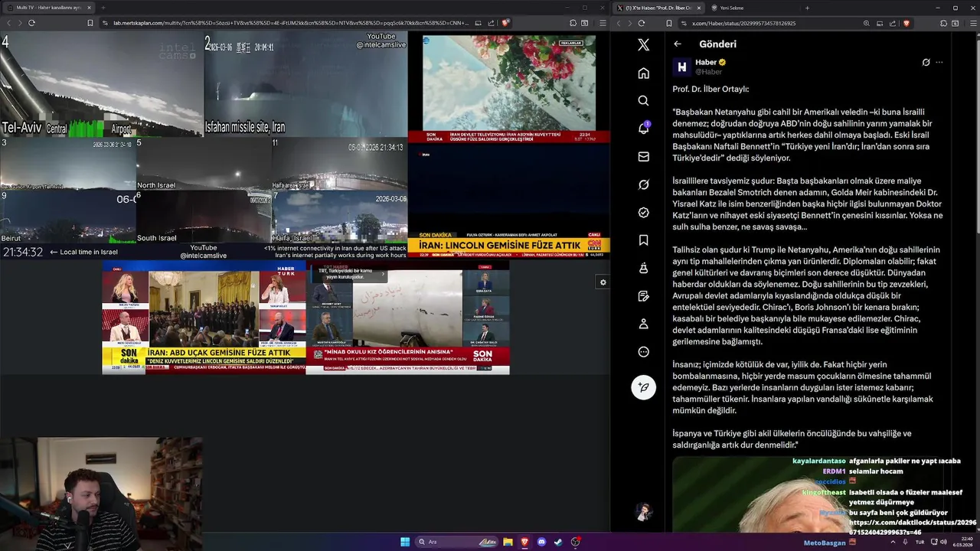Image resolution: width=980 pixels, height=551 pixels.
Task: Open new tab in Multi TV window
Action: click(x=103, y=8)
